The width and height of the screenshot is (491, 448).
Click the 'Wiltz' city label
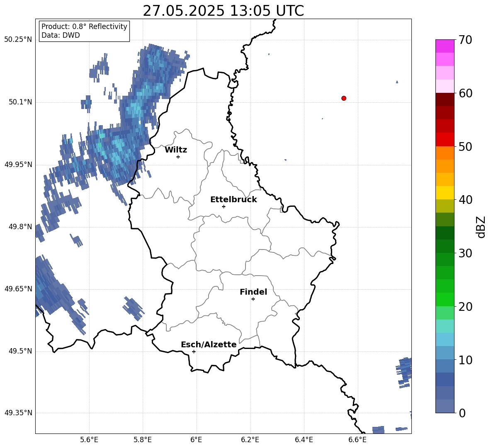coord(176,150)
